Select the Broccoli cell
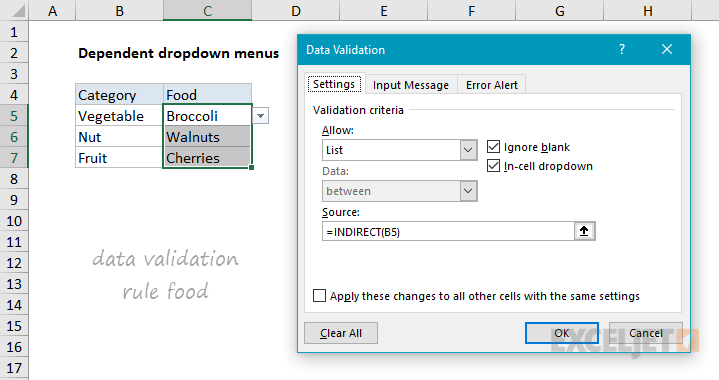This screenshot has height=380, width=719. point(207,116)
